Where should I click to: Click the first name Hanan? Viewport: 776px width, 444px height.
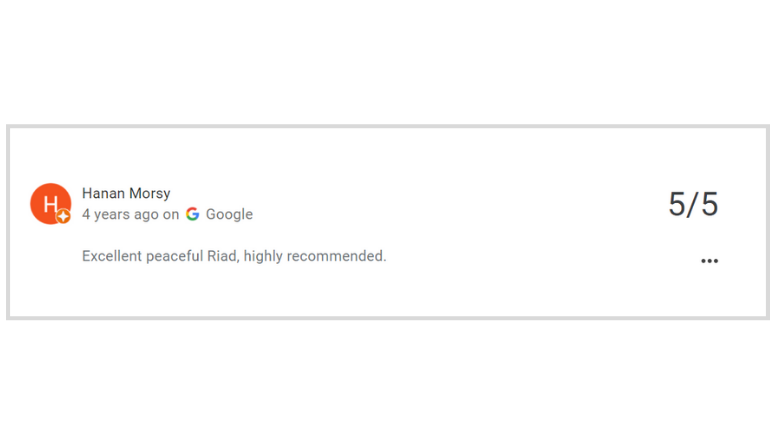103,193
